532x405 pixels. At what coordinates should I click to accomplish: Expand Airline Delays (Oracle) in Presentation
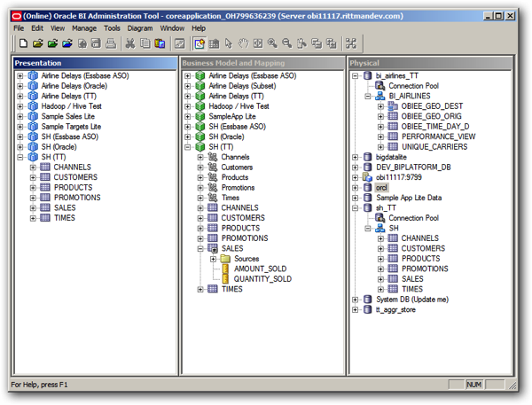(x=20, y=86)
